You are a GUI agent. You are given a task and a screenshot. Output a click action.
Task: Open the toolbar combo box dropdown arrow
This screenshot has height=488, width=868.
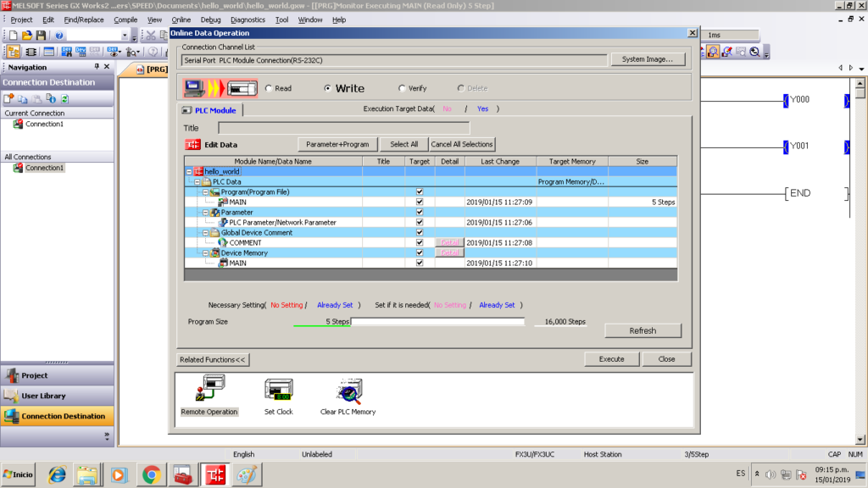point(125,36)
